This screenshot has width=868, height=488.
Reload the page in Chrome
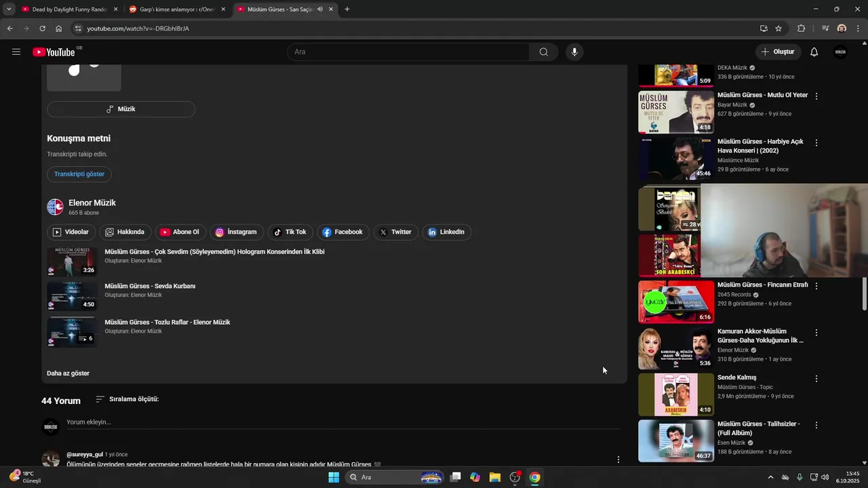42,28
